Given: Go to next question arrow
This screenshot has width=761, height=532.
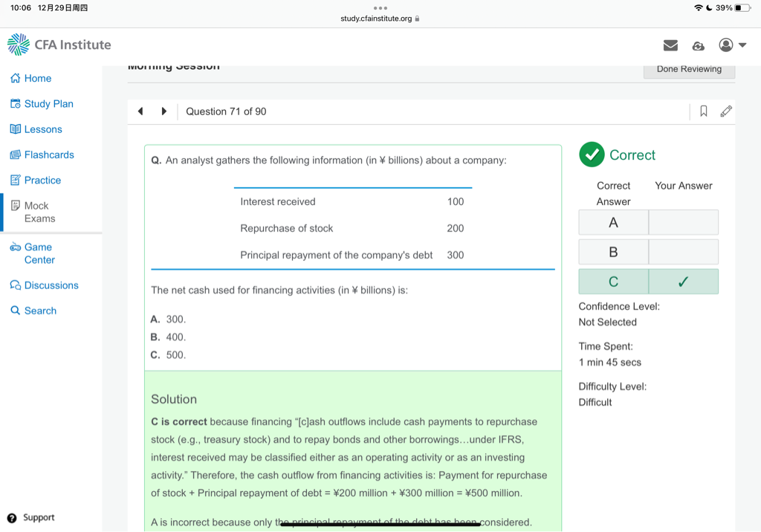Looking at the screenshot, I should (163, 111).
